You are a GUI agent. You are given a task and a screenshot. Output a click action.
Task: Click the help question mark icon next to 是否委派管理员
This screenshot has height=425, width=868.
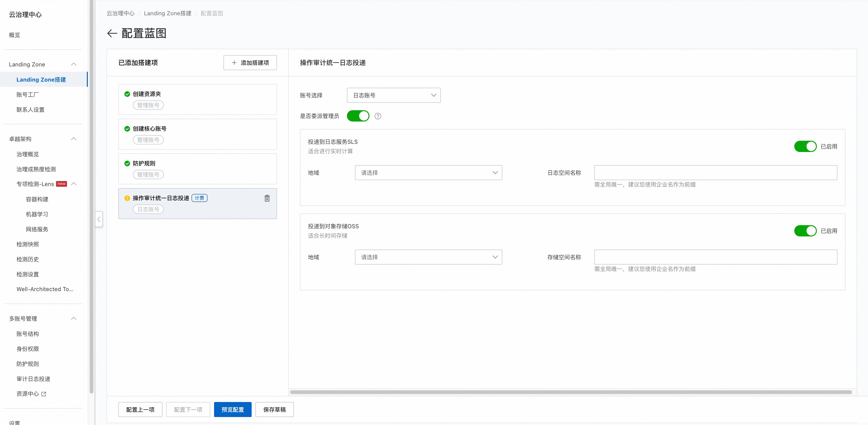378,116
